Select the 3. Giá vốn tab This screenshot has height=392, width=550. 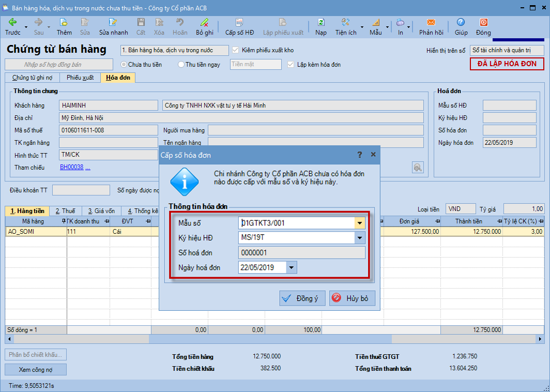pos(101,211)
